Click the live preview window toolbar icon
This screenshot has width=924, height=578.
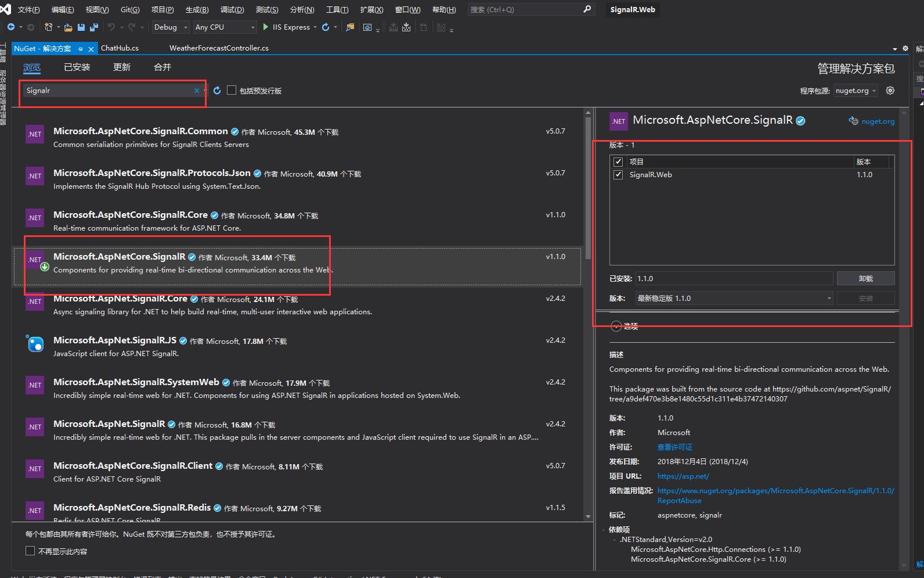pyautogui.click(x=367, y=27)
